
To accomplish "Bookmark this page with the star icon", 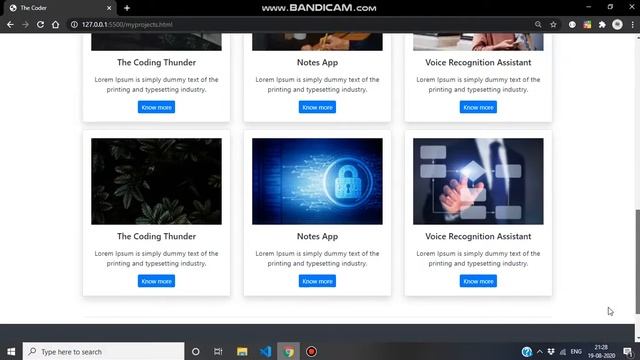I will [553, 24].
